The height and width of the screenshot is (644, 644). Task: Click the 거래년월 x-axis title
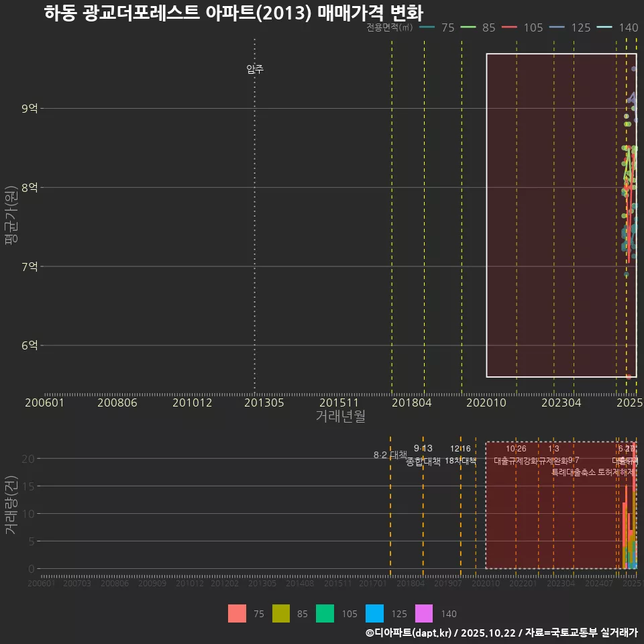pos(340,417)
